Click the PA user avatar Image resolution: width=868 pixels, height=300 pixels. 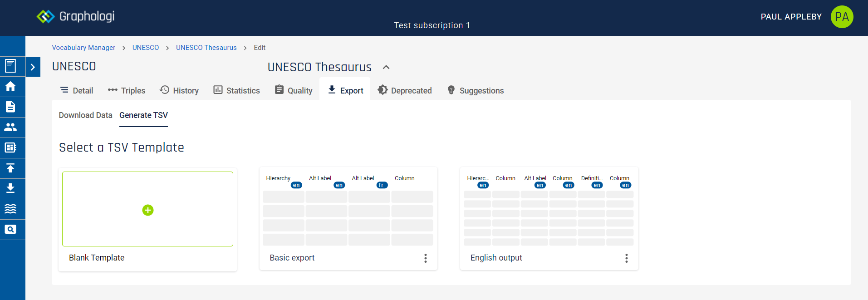[x=842, y=17]
